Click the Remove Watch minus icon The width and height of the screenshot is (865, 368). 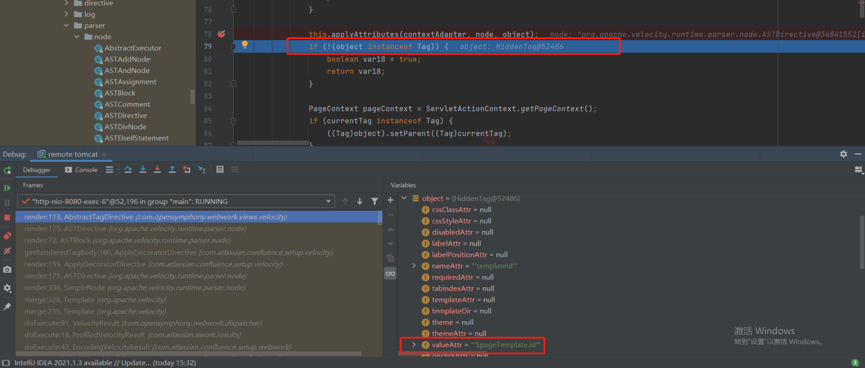391,214
